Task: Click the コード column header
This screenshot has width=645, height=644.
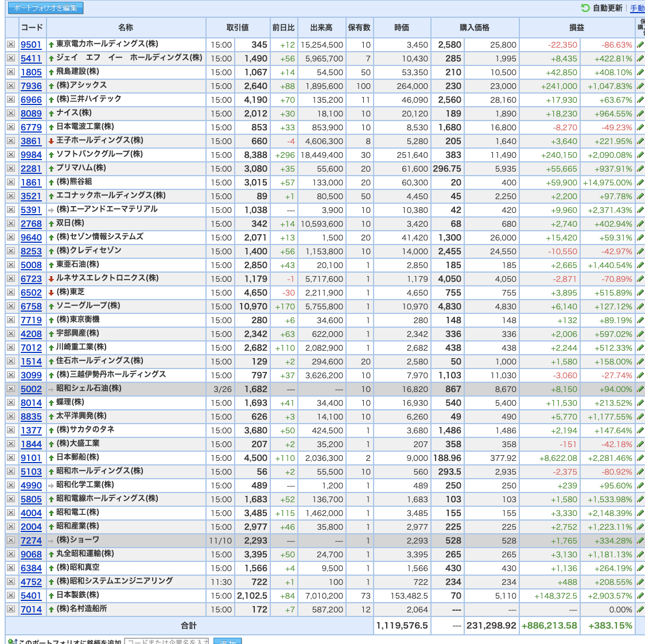Action: coord(32,28)
